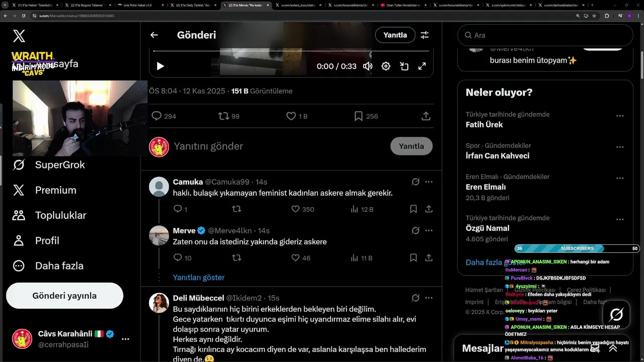Viewport: 644px width, 362px height.
Task: Reply to Camuka's comment
Action: point(180,209)
